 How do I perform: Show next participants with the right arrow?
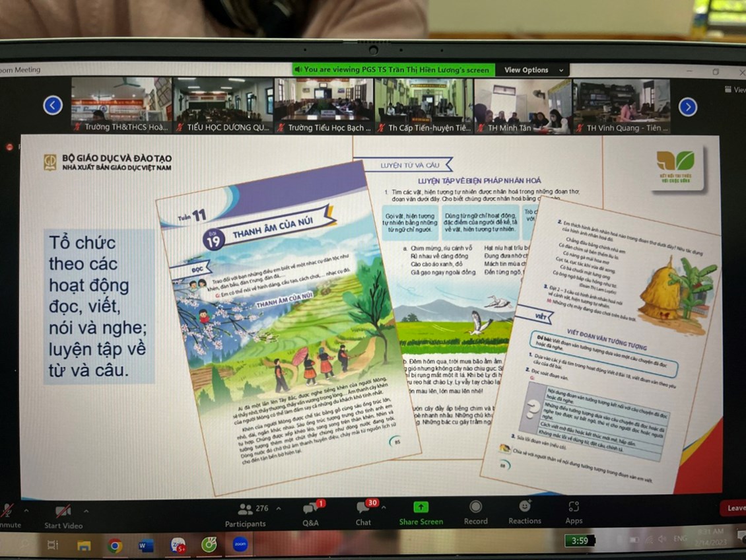pos(688,106)
